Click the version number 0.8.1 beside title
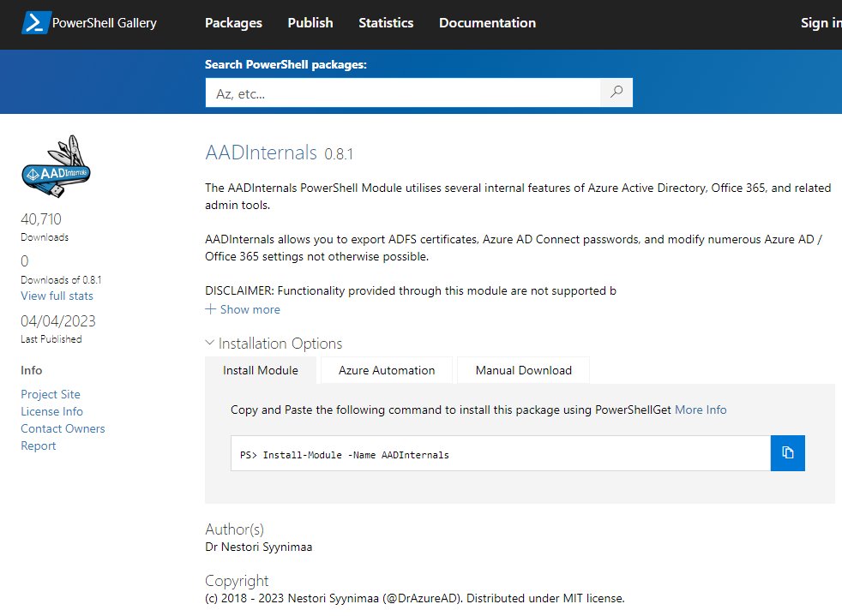Screen dimensions: 842x616 [339, 154]
